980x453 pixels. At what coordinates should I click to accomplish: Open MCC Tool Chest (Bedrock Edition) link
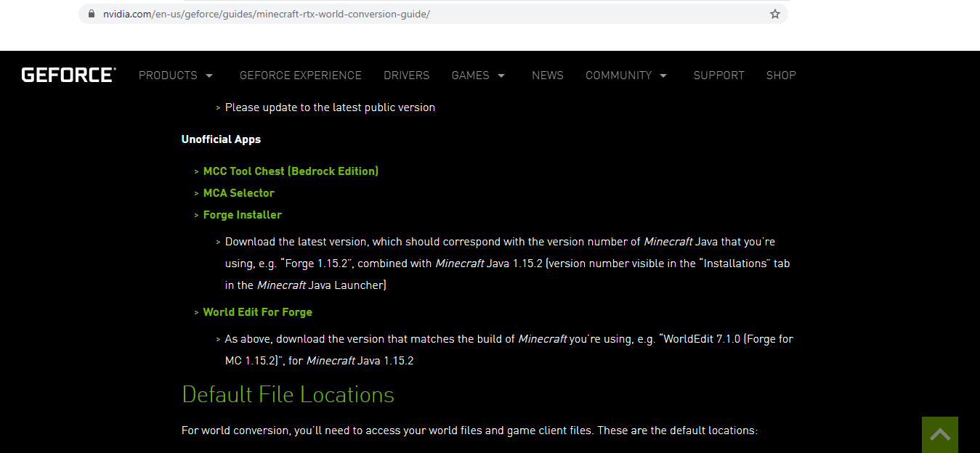coord(291,171)
